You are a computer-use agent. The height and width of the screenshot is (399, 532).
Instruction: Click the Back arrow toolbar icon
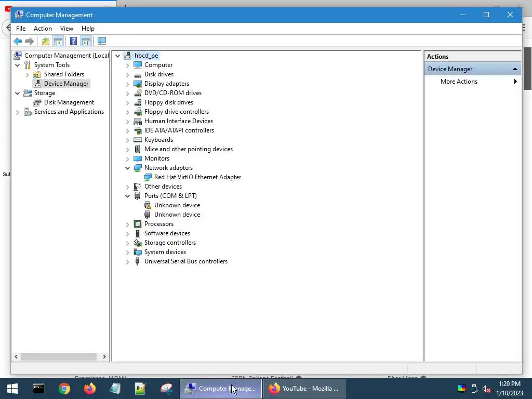18,42
